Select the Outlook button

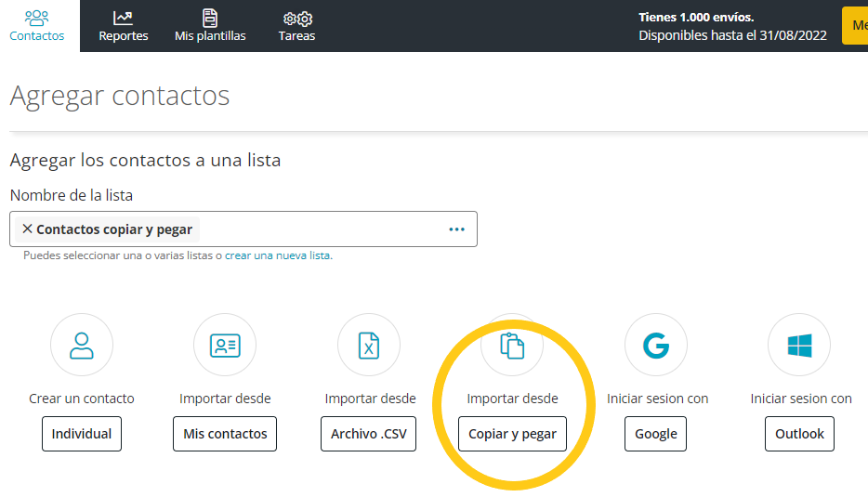pyautogui.click(x=799, y=434)
